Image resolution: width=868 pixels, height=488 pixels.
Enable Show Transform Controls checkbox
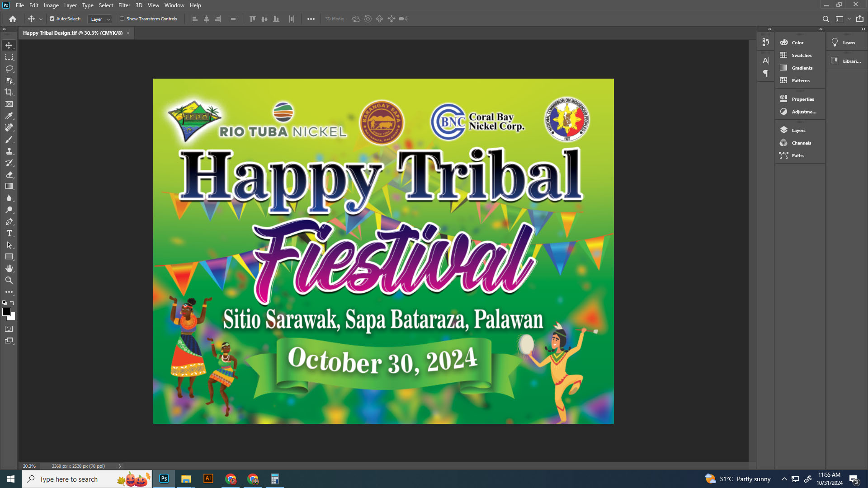tap(122, 19)
